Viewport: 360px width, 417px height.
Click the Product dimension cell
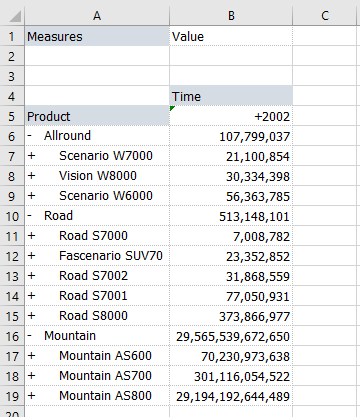coord(97,116)
